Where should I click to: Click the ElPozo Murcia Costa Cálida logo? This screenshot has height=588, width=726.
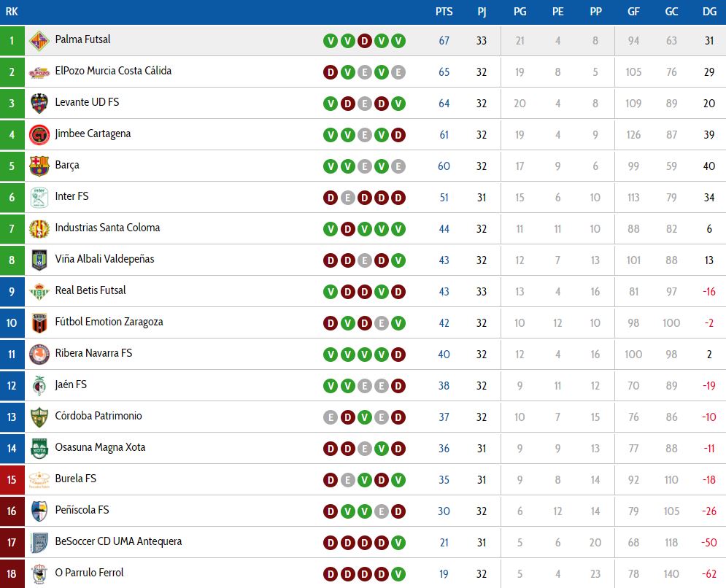[x=39, y=72]
